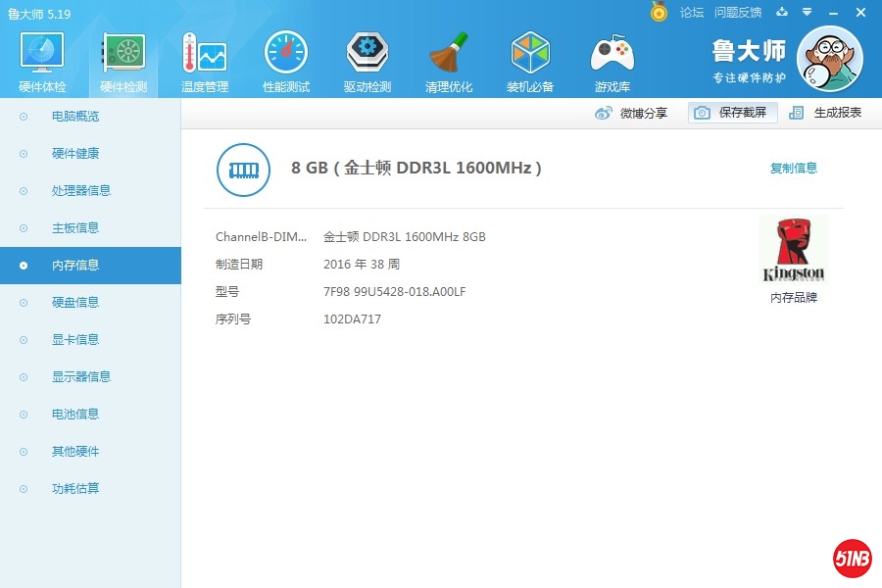
Task: Open the title bar main menu dropdown arrow
Action: click(807, 12)
